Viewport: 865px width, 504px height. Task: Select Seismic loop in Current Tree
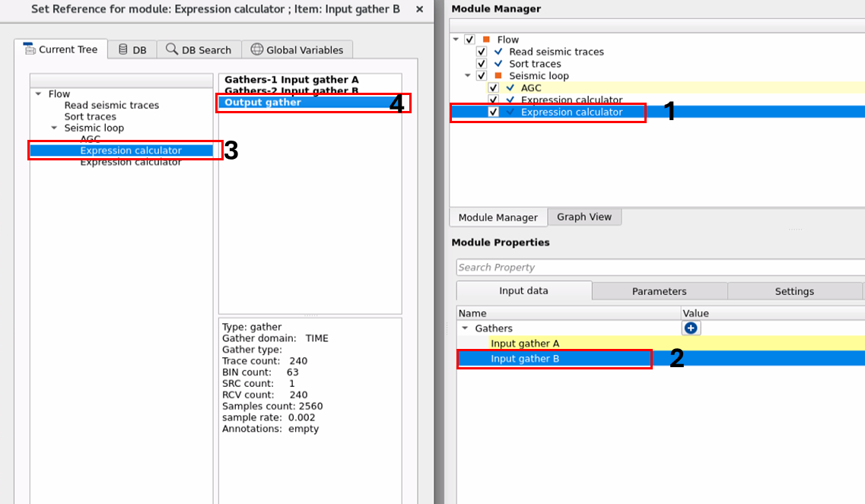point(94,128)
